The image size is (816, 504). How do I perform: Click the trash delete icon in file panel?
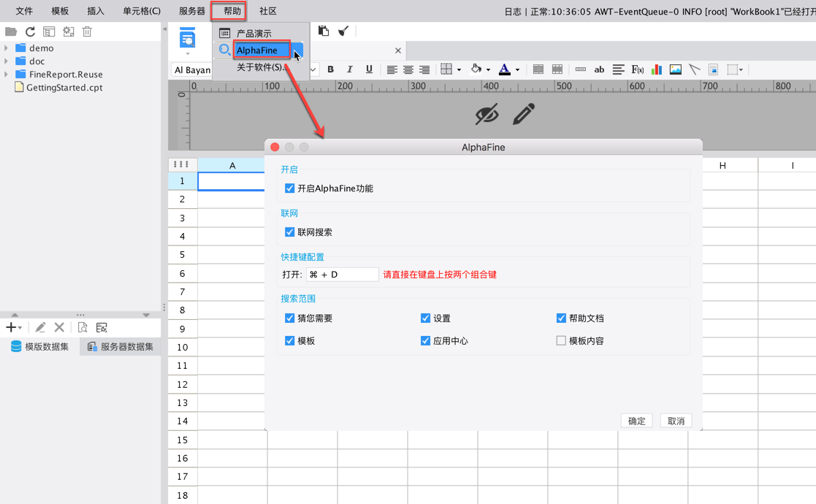tap(87, 31)
